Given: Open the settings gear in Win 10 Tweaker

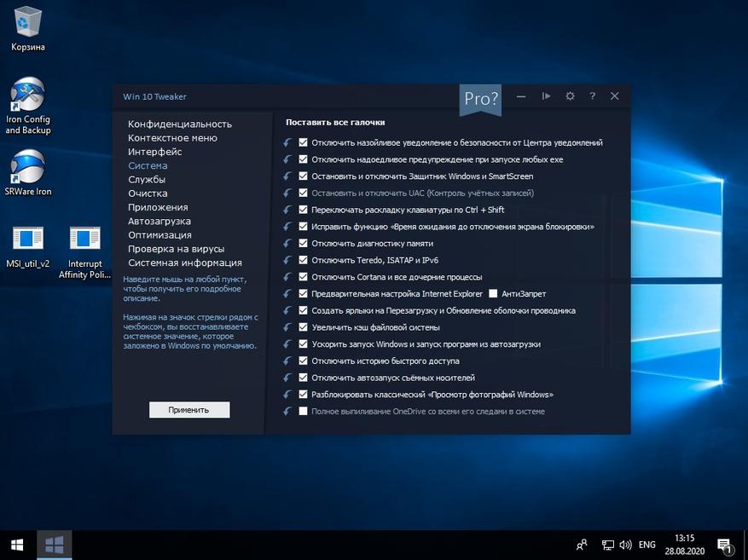Looking at the screenshot, I should coord(570,96).
